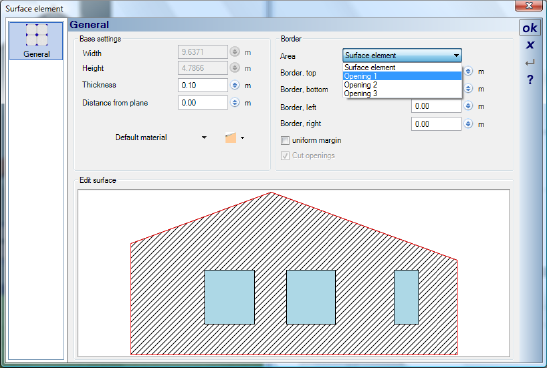This screenshot has width=547, height=368.
Task: Focus the Distance from plane field
Action: [203, 103]
